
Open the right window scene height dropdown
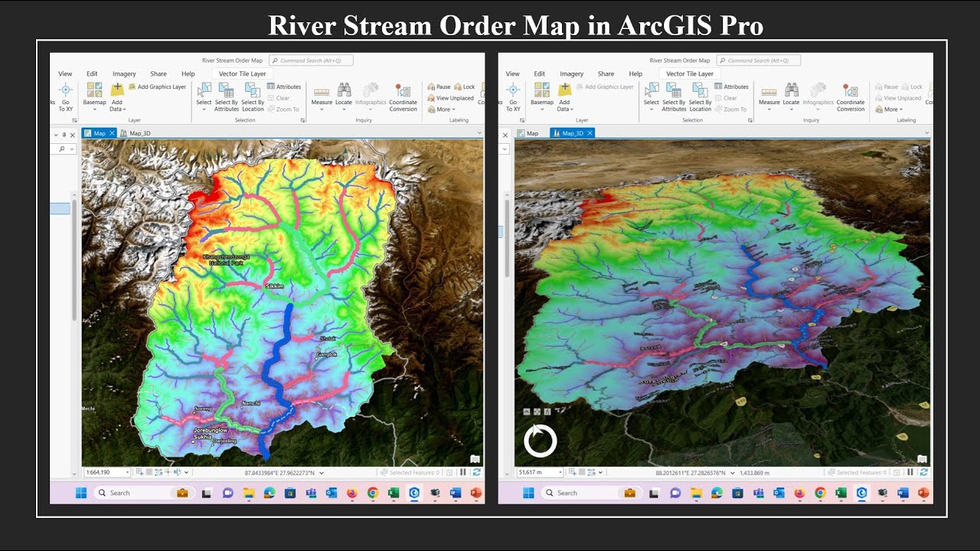[x=560, y=472]
